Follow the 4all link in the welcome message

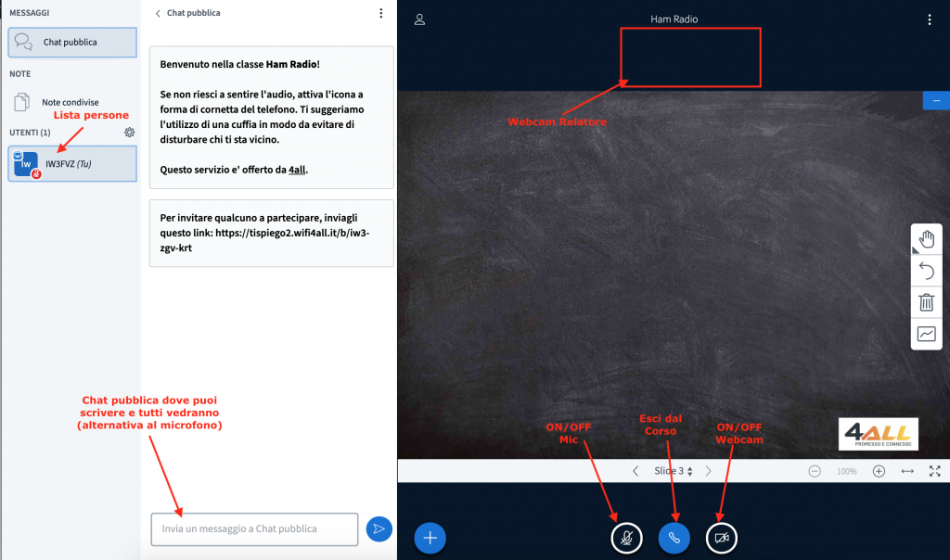pyautogui.click(x=297, y=170)
